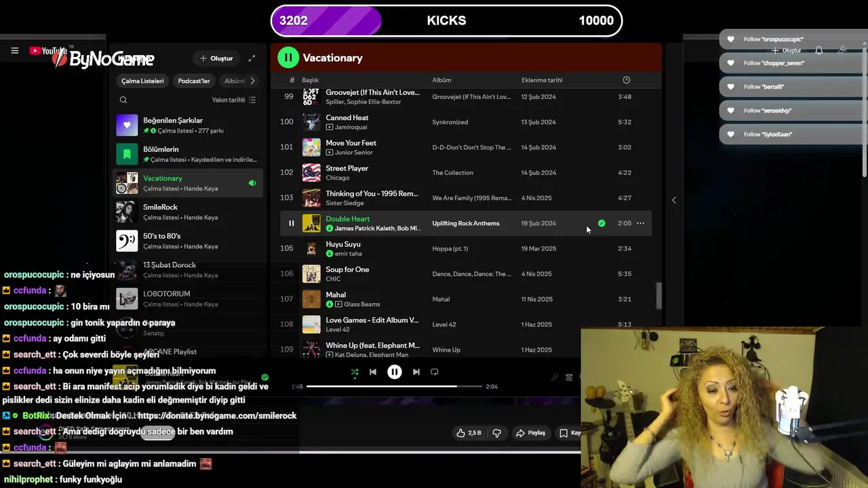Share the video with Paylaş
The image size is (868, 488).
click(530, 432)
